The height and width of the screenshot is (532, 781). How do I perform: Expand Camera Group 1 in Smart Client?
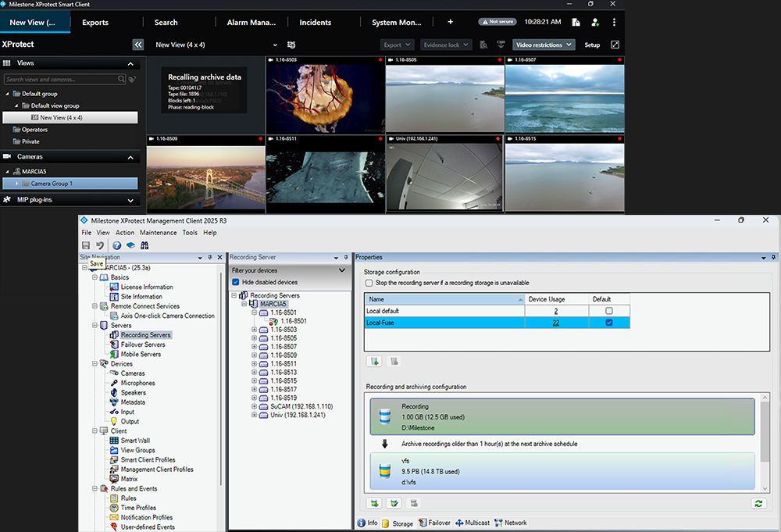(16, 184)
